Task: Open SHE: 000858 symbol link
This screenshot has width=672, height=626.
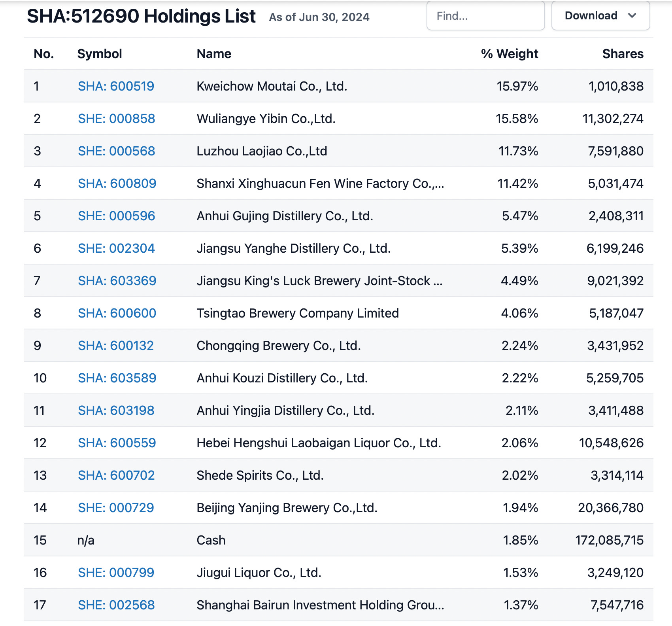Action: 116,119
